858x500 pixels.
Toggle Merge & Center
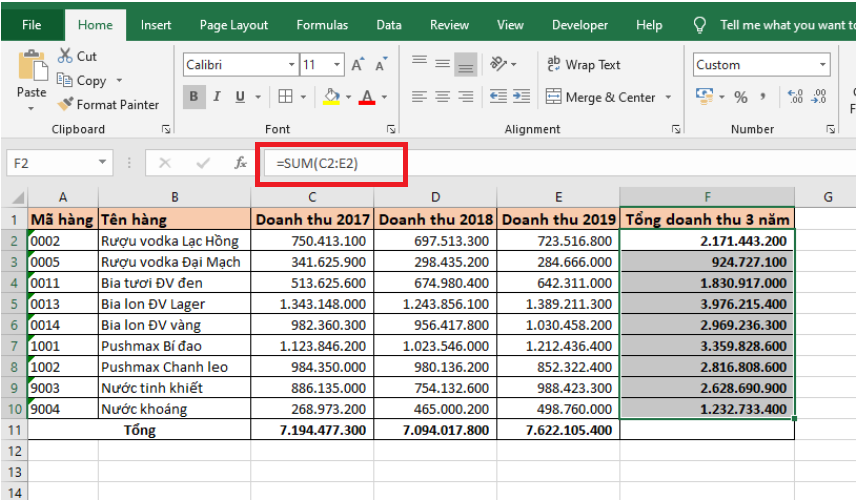point(600,97)
